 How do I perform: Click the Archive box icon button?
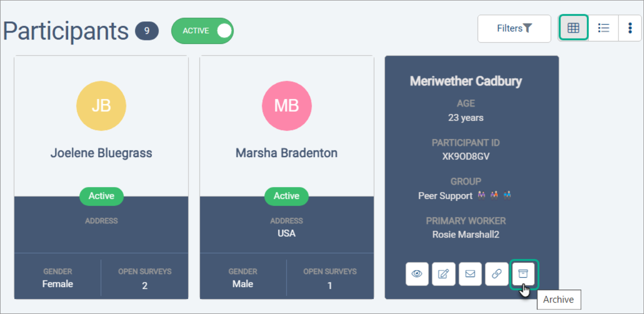pos(523,273)
